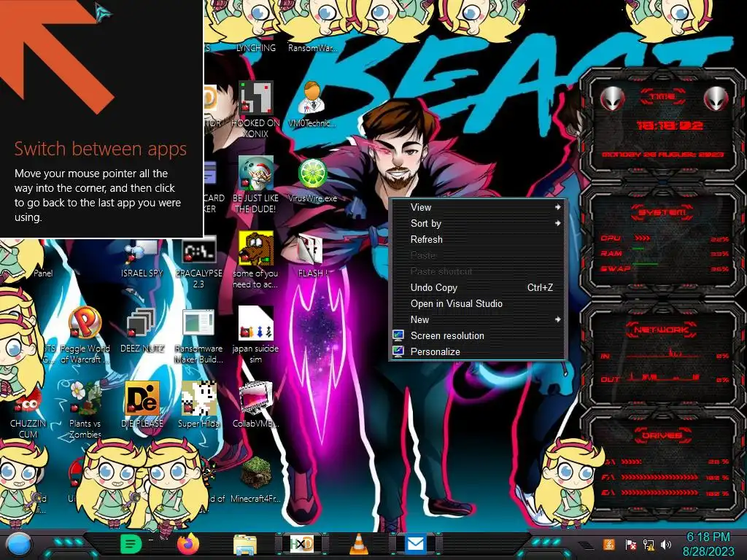Choose Personalize from the context menu
747x560 pixels.
click(x=479, y=352)
